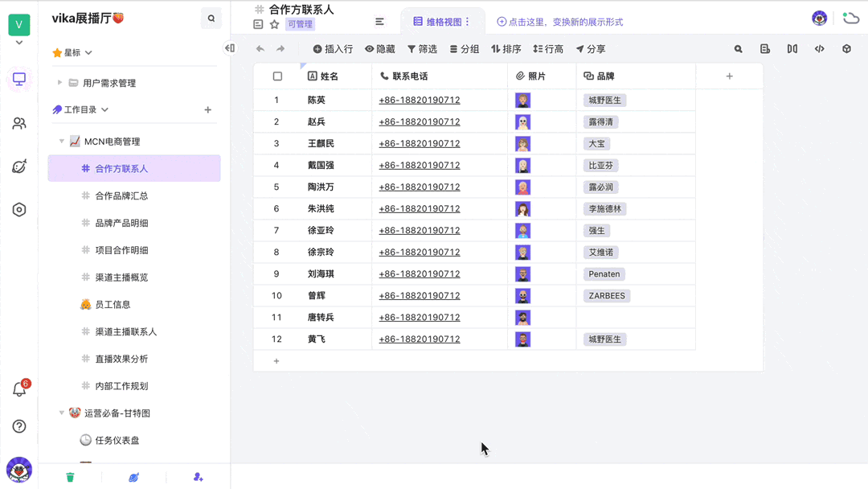
Task: Expand the 用户需求管理 folder
Action: pos(59,83)
